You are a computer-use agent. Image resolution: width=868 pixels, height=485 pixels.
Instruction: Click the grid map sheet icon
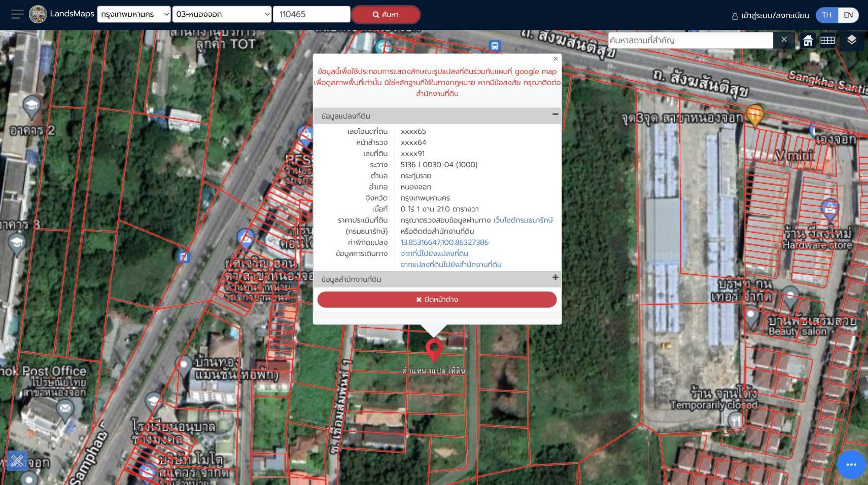[x=827, y=40]
